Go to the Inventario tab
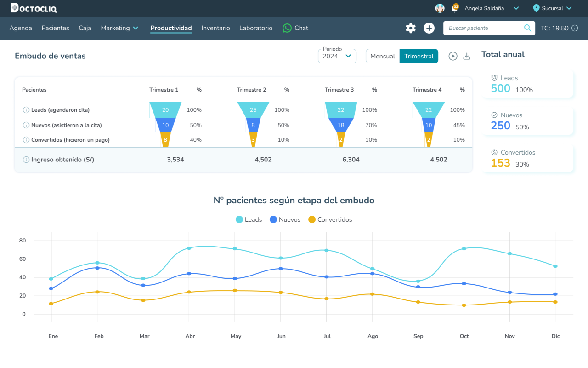Screen dimensions: 588x368 click(x=215, y=28)
